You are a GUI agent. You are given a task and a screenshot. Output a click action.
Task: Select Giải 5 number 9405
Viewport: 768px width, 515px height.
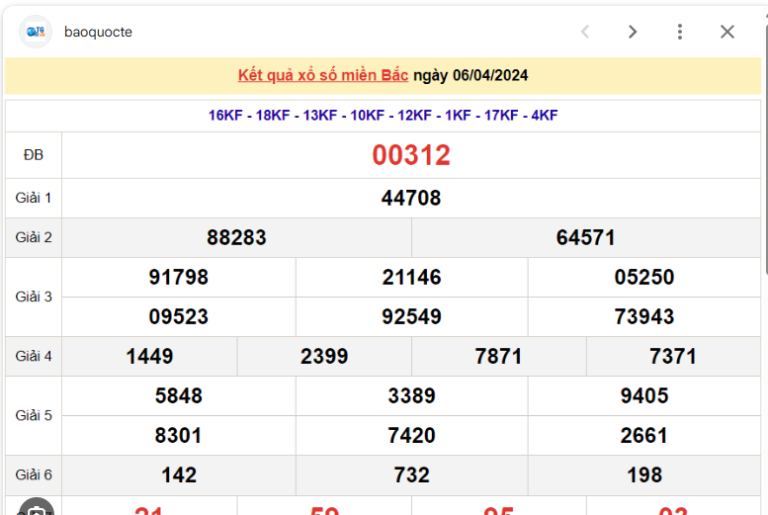tap(644, 396)
